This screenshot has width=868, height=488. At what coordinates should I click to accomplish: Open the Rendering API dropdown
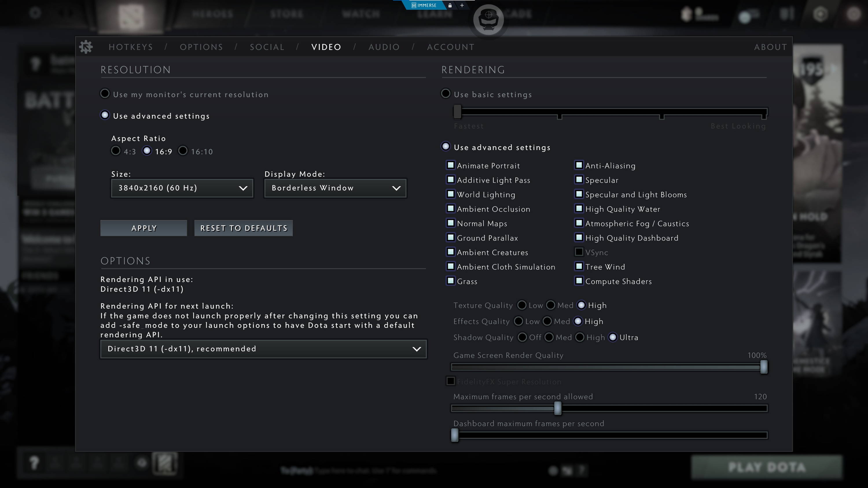pyautogui.click(x=264, y=349)
